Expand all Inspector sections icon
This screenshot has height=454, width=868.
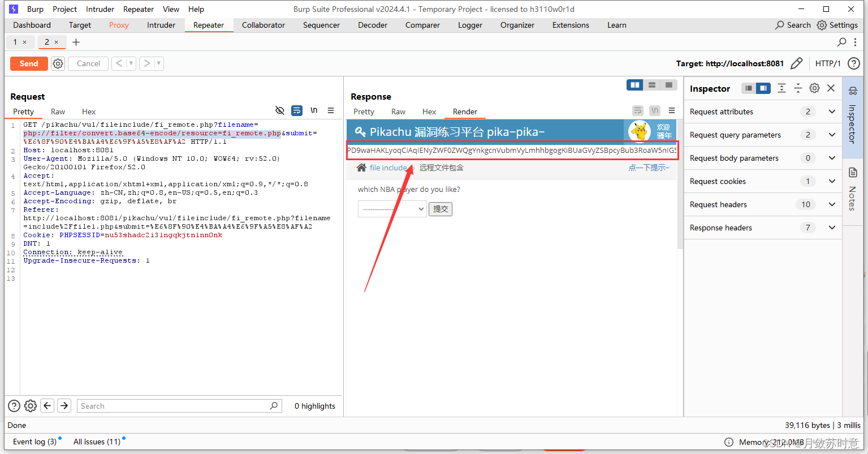pyautogui.click(x=781, y=88)
